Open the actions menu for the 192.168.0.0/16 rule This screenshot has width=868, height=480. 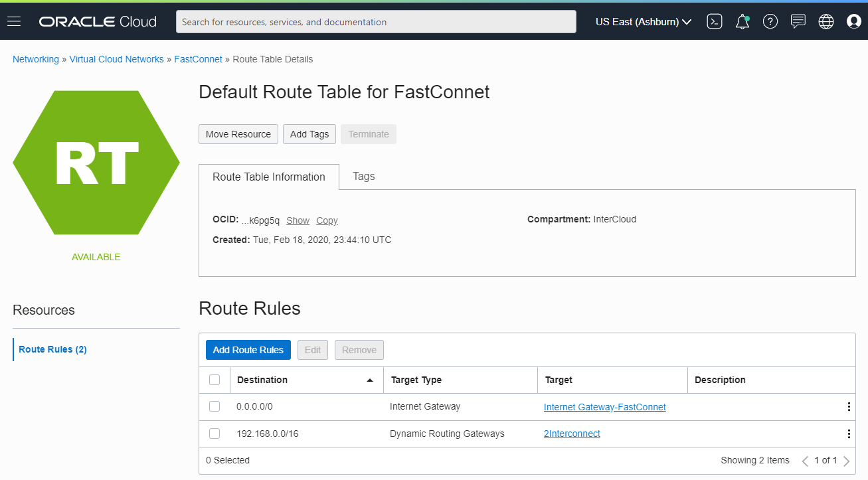click(x=848, y=434)
